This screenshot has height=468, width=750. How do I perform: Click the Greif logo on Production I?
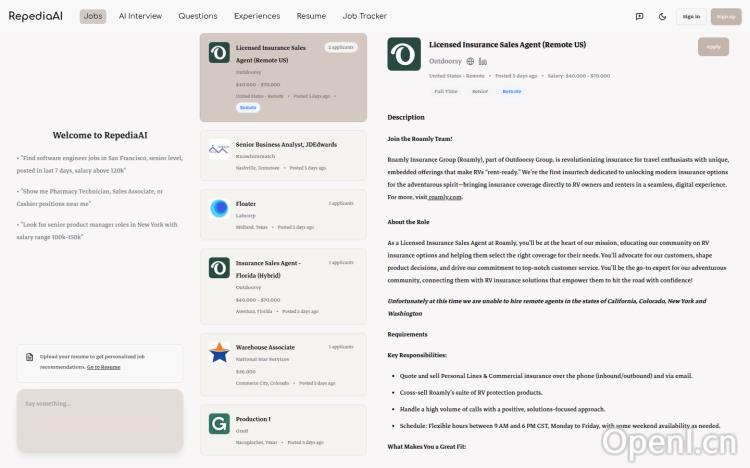pos(219,424)
